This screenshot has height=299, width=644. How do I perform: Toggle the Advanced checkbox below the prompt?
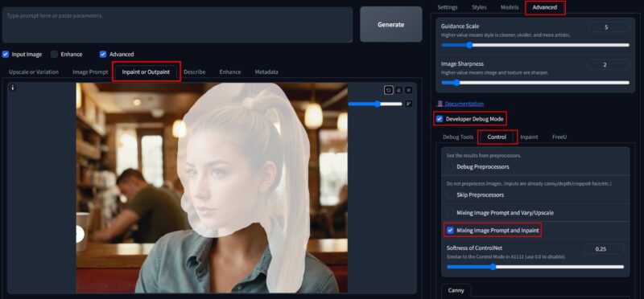pos(103,54)
